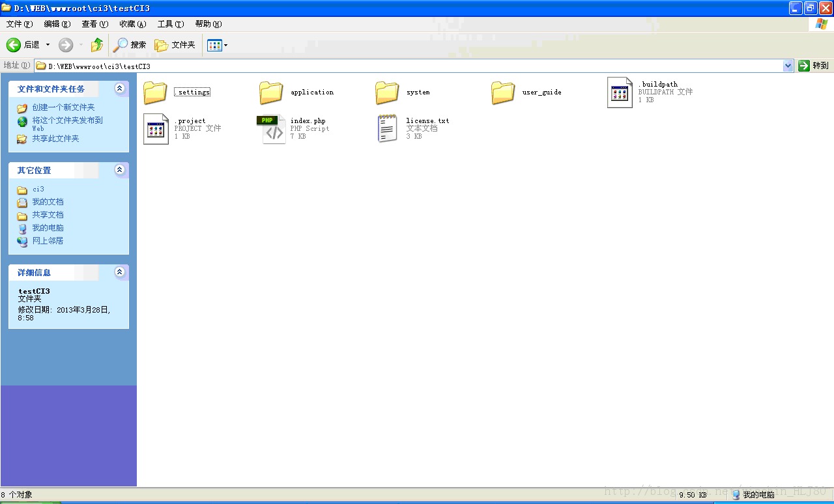Click the testCI3 name in Details panel

(x=34, y=291)
